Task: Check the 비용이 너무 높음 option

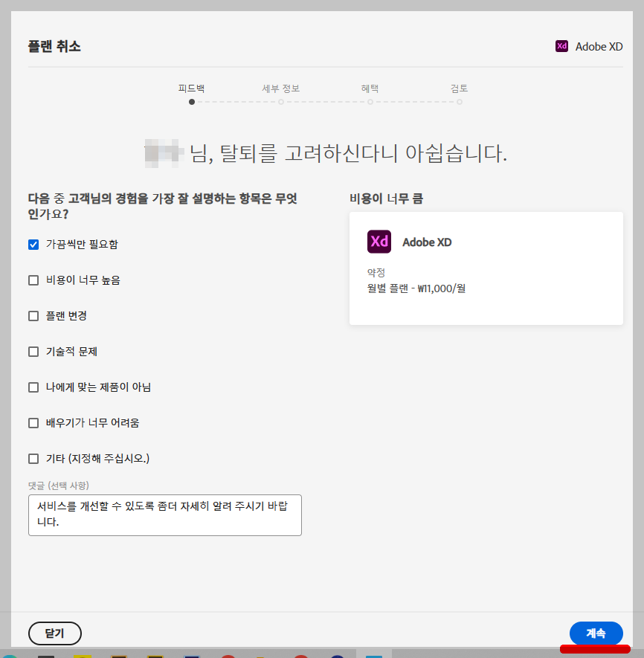Action: coord(33,280)
